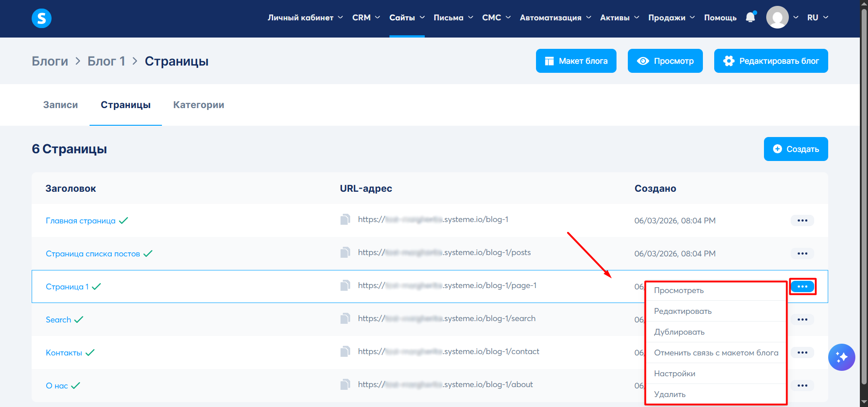
Task: Go to Блоги in the breadcrumb
Action: [50, 61]
